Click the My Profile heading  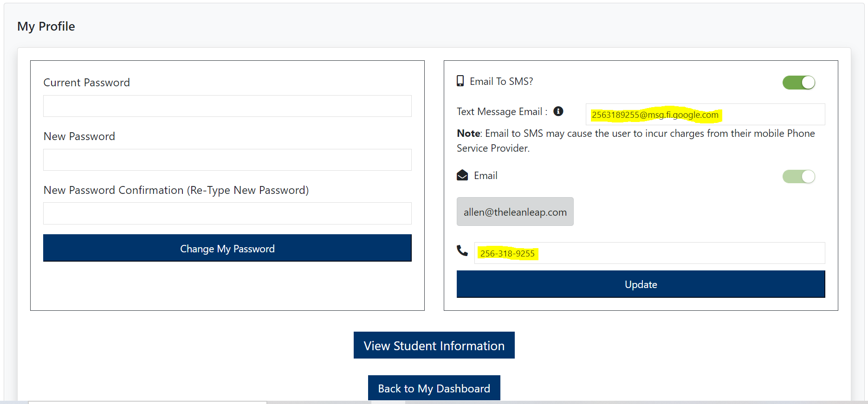(46, 26)
